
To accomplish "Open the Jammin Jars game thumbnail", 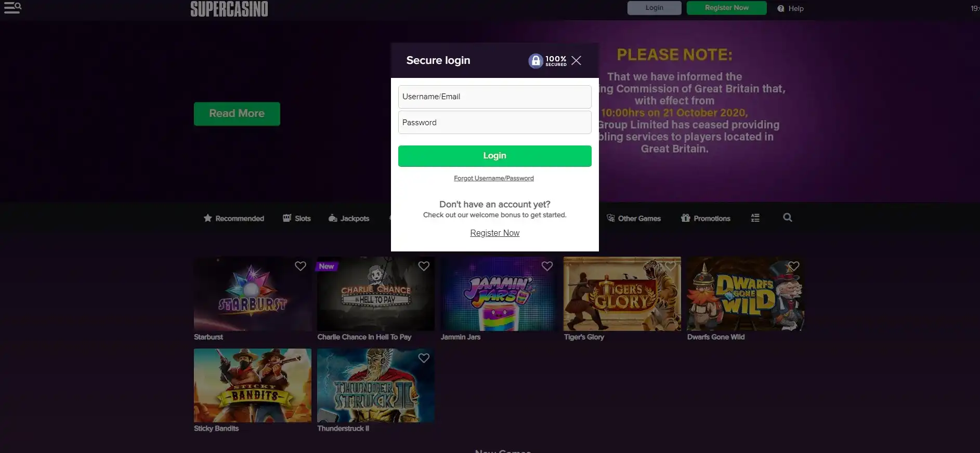I will 499,294.
